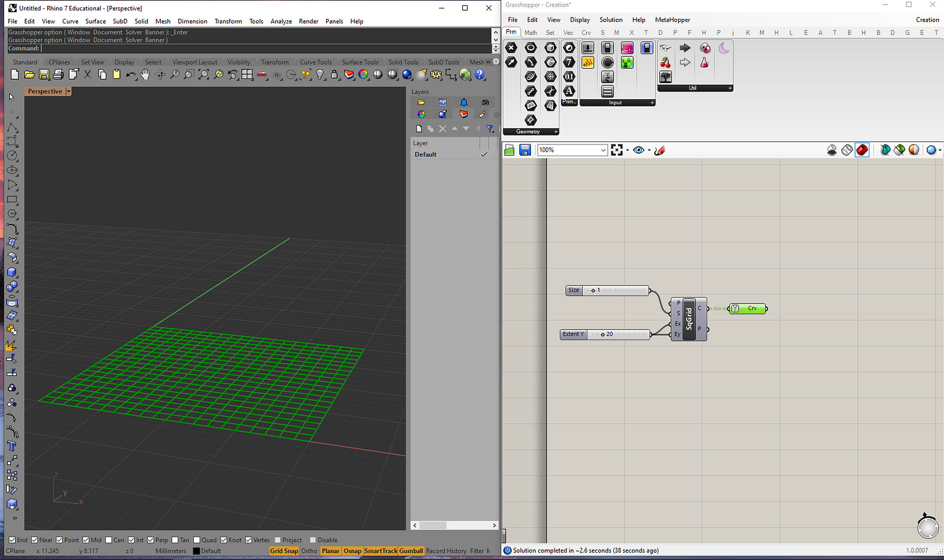Click the Grasshopper sketch pen icon

pos(659,150)
